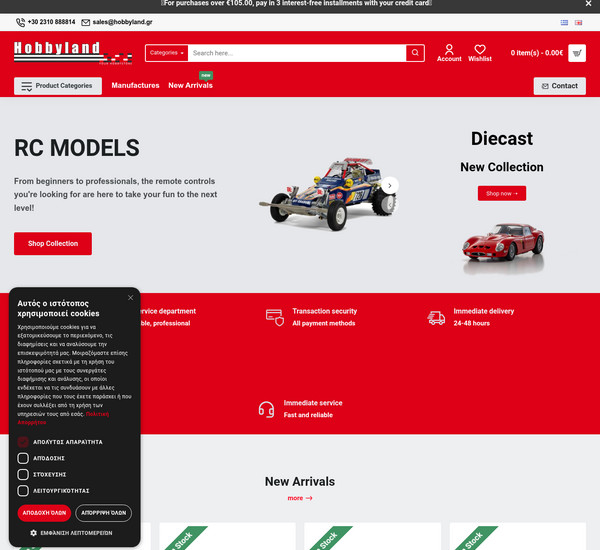Toggle the ΑΠΟΛΥΤΩΣ ΑΠΑΡΑΙΤΗΤΑ checkbox
This screenshot has width=600, height=550.
coord(23,442)
